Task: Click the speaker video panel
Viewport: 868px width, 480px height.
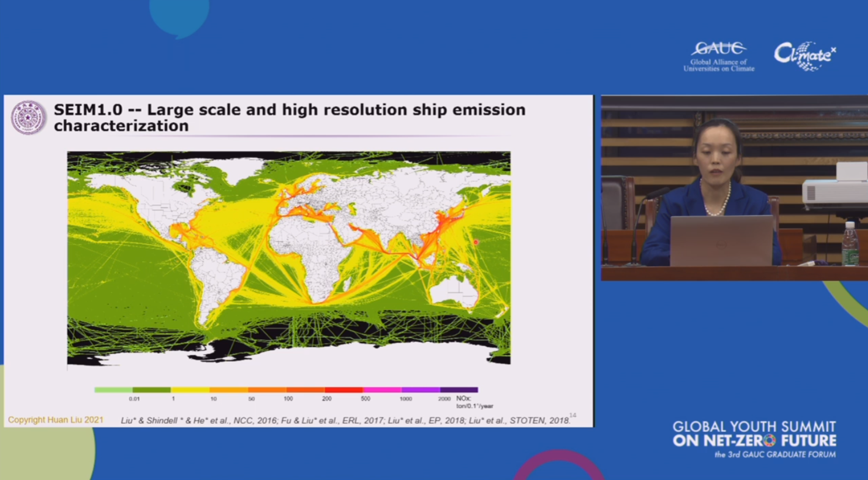Action: click(734, 188)
